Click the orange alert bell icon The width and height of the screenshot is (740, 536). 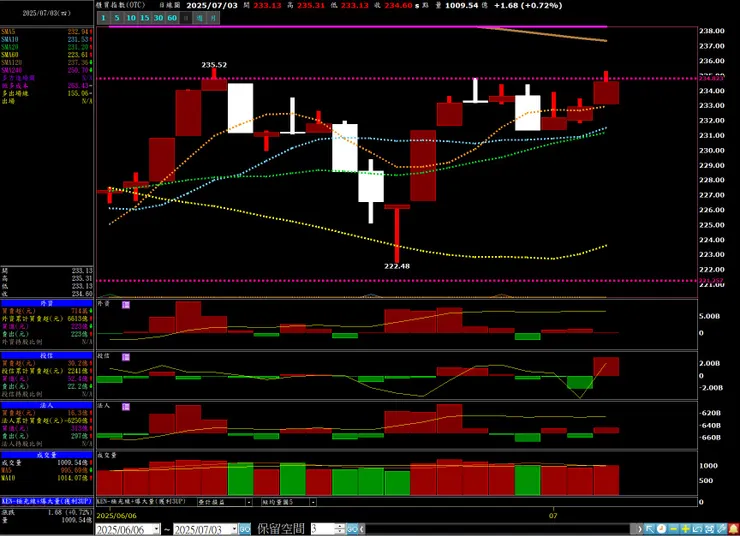(x=733, y=529)
